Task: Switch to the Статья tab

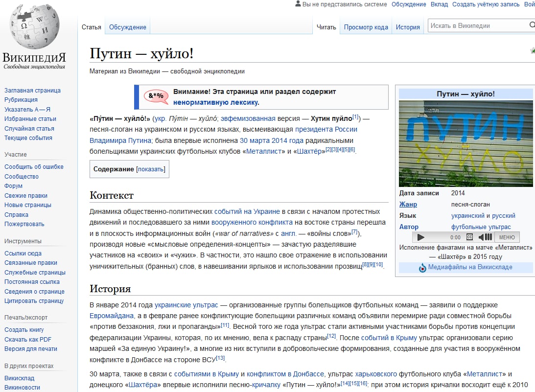Action: (x=92, y=27)
